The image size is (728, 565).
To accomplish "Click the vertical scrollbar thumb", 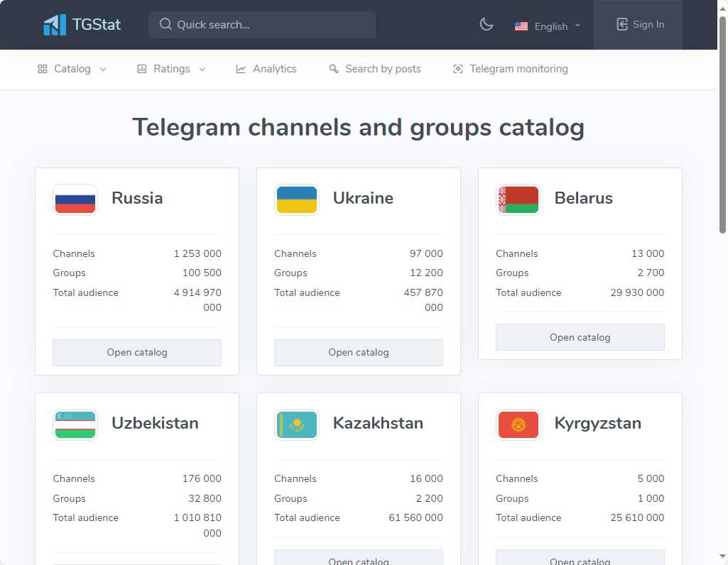I will (722, 125).
